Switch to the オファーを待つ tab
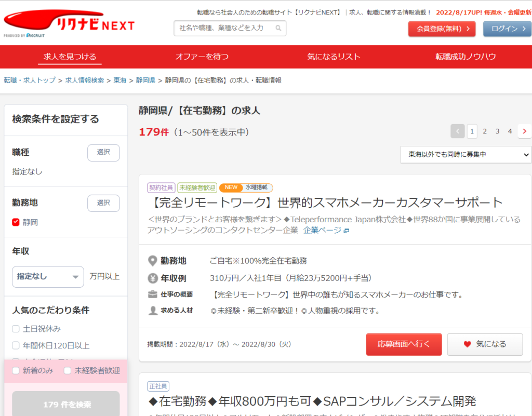The width and height of the screenshot is (532, 416). [x=202, y=57]
